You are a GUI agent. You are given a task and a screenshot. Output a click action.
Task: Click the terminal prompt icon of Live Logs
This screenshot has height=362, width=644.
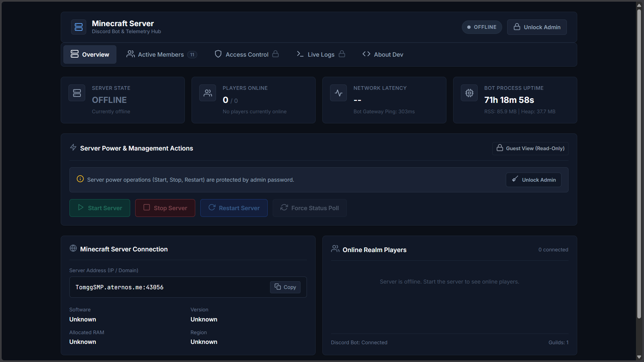click(x=300, y=54)
